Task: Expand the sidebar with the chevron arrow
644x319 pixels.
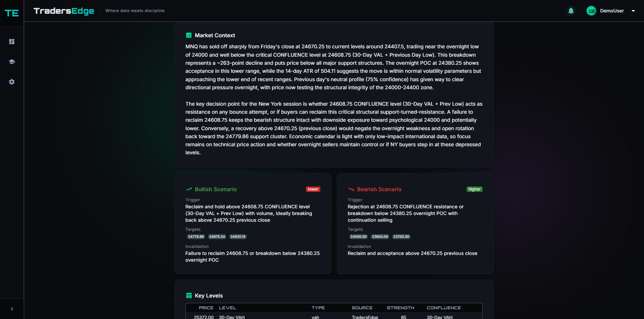Action: click(x=12, y=309)
